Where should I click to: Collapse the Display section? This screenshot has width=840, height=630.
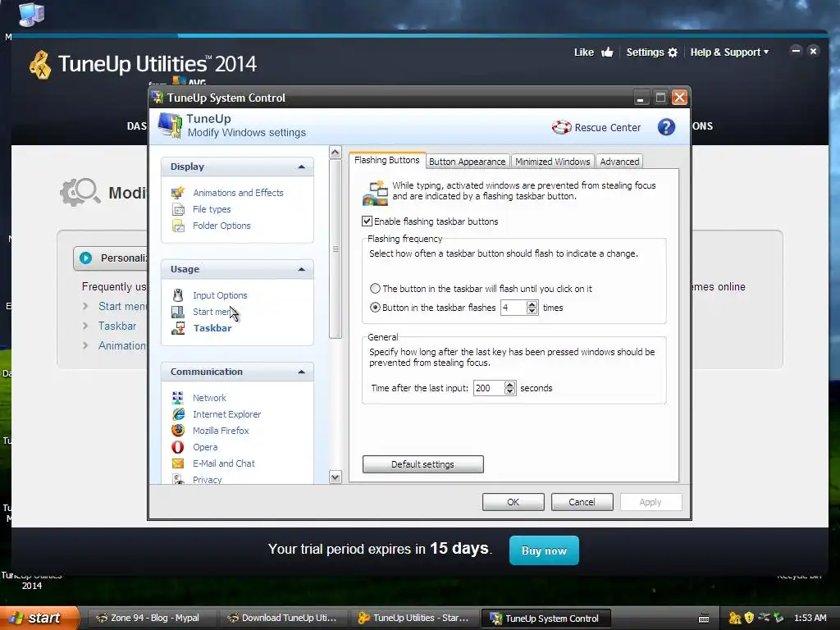302,167
